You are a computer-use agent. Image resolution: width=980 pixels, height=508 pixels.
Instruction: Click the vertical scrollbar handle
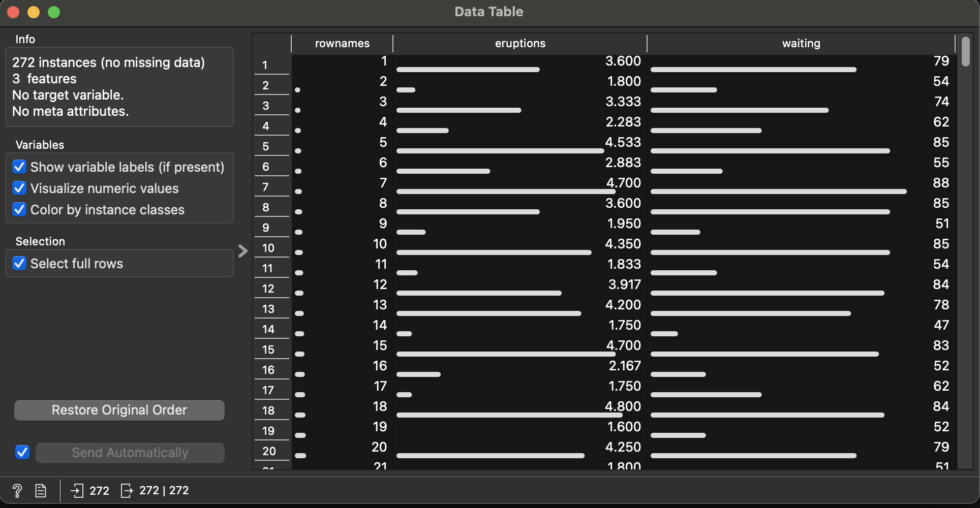click(966, 52)
